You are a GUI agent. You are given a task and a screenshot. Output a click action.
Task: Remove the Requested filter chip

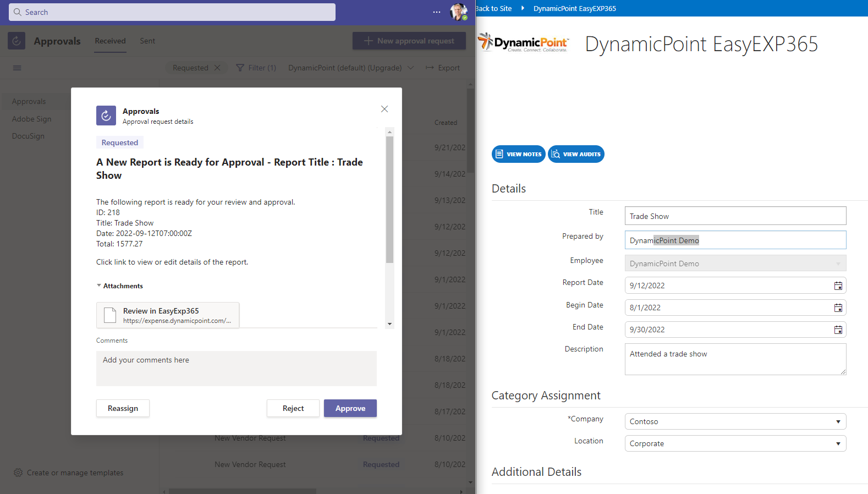[217, 68]
